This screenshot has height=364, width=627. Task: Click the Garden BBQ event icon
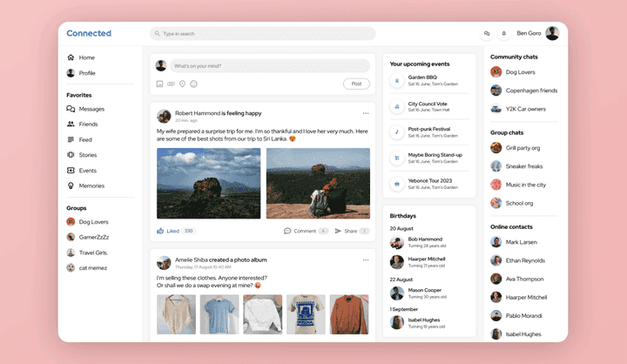tap(396, 80)
